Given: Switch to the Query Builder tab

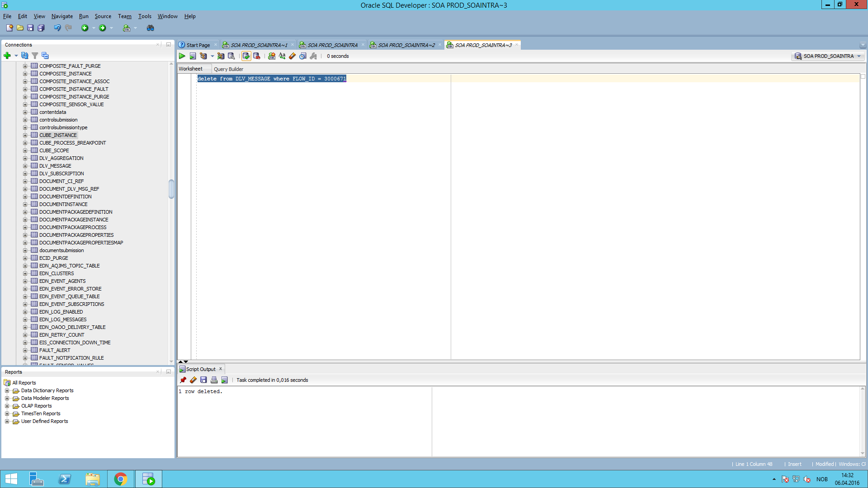Looking at the screenshot, I should [228, 69].
